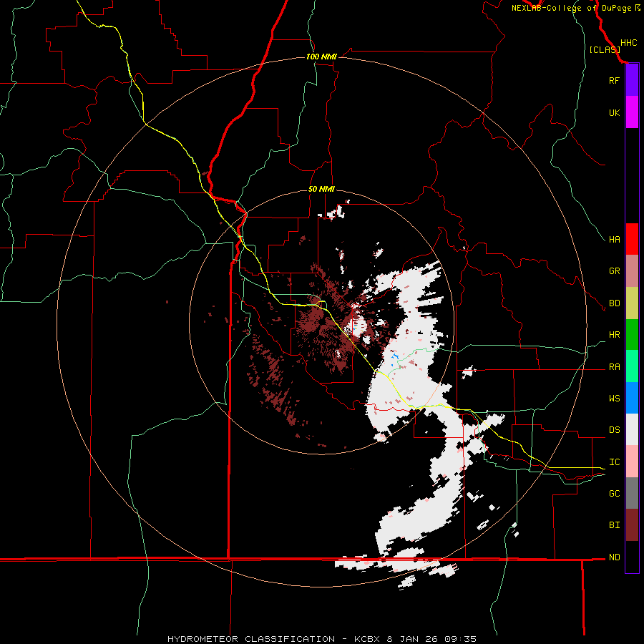Click the HA legend label
This screenshot has height=644, width=644.
614,240
